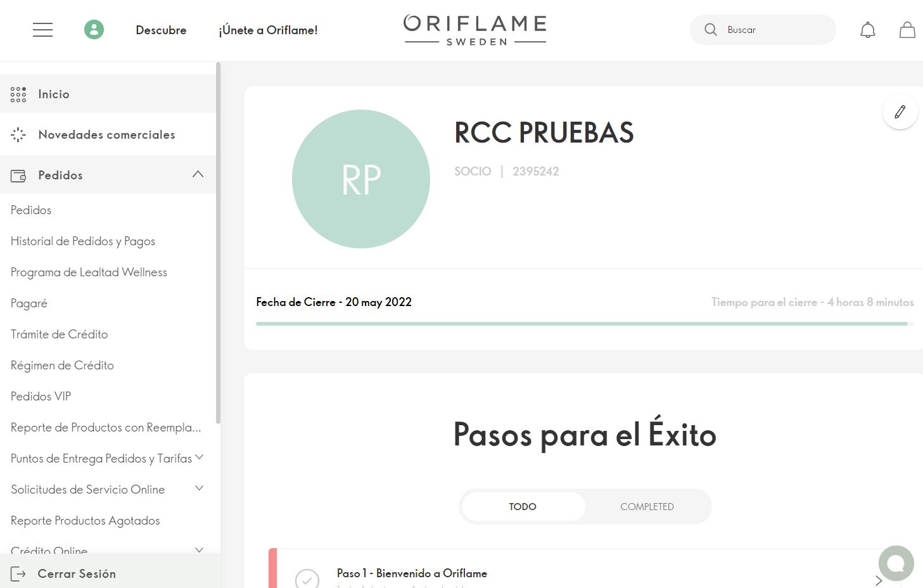Open Régimen de Crédito
The width and height of the screenshot is (923, 588).
pyautogui.click(x=62, y=366)
